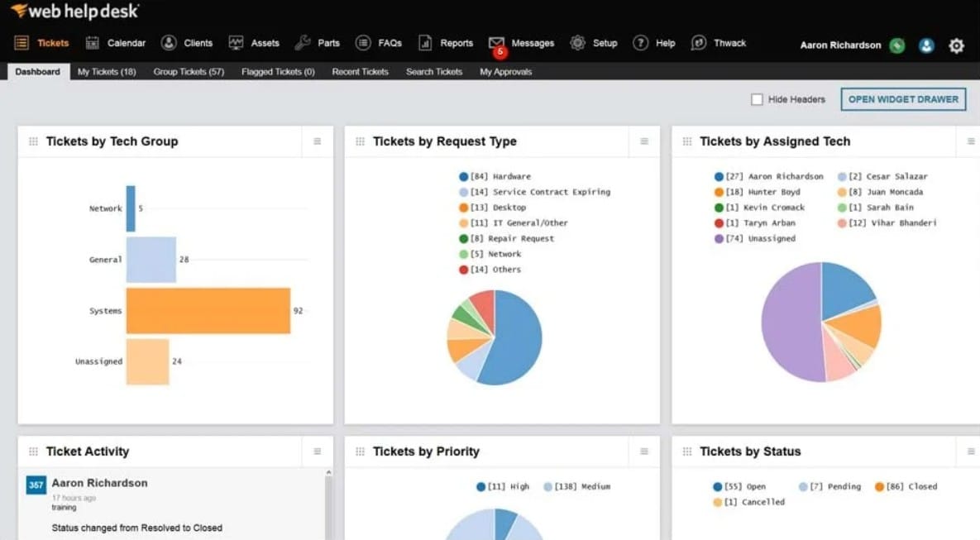Grab the Tickets by Tech Group drag handle
980x540 pixels.
click(x=33, y=141)
